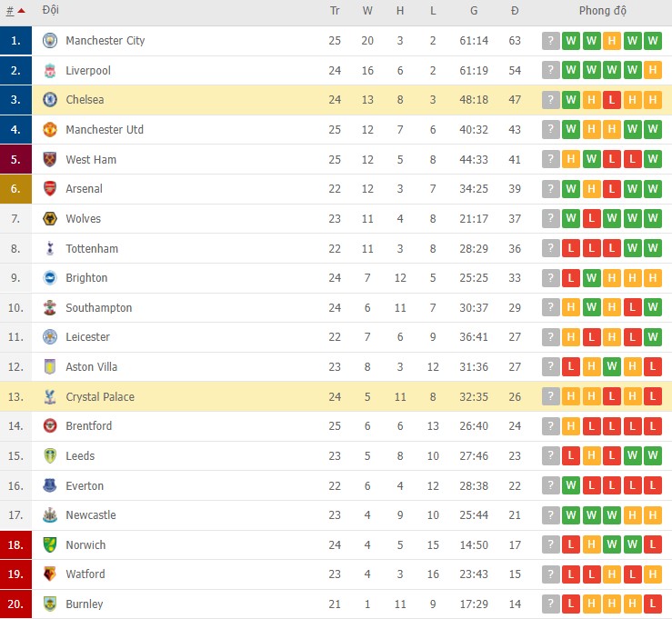672x619 pixels.
Task: Open the Crystal Palace team link
Action: [x=100, y=396]
